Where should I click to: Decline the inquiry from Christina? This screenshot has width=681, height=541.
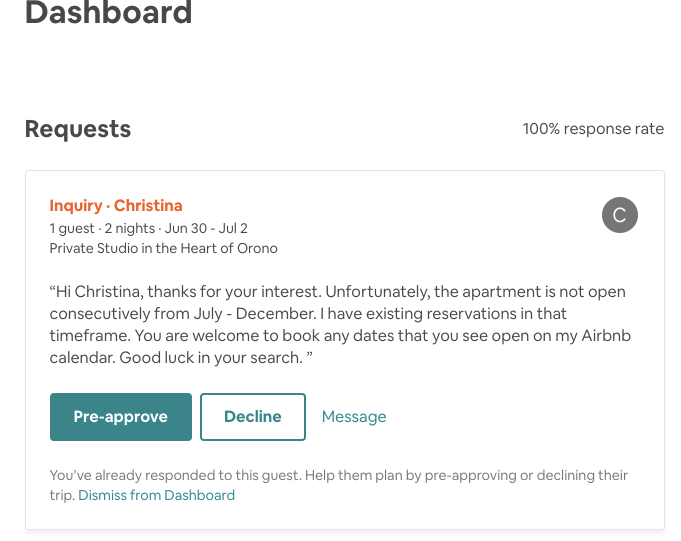click(252, 417)
